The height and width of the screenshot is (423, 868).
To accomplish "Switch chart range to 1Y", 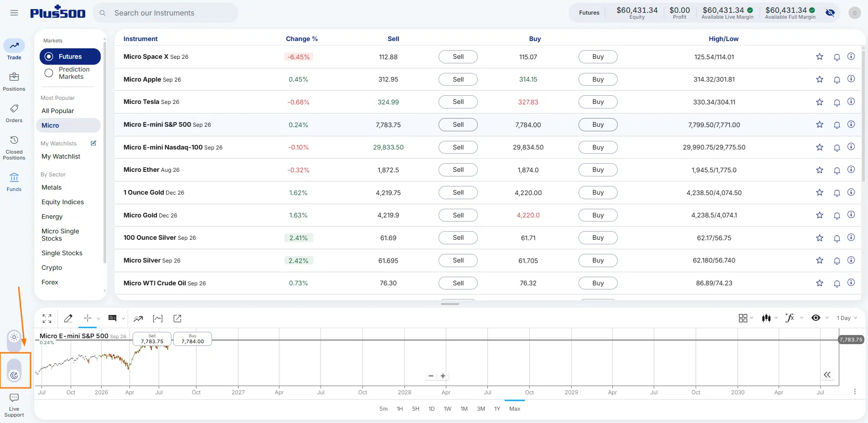I will pos(497,409).
